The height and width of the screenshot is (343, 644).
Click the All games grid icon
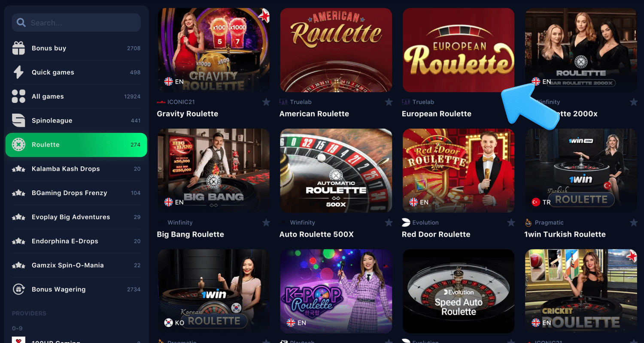(x=18, y=96)
